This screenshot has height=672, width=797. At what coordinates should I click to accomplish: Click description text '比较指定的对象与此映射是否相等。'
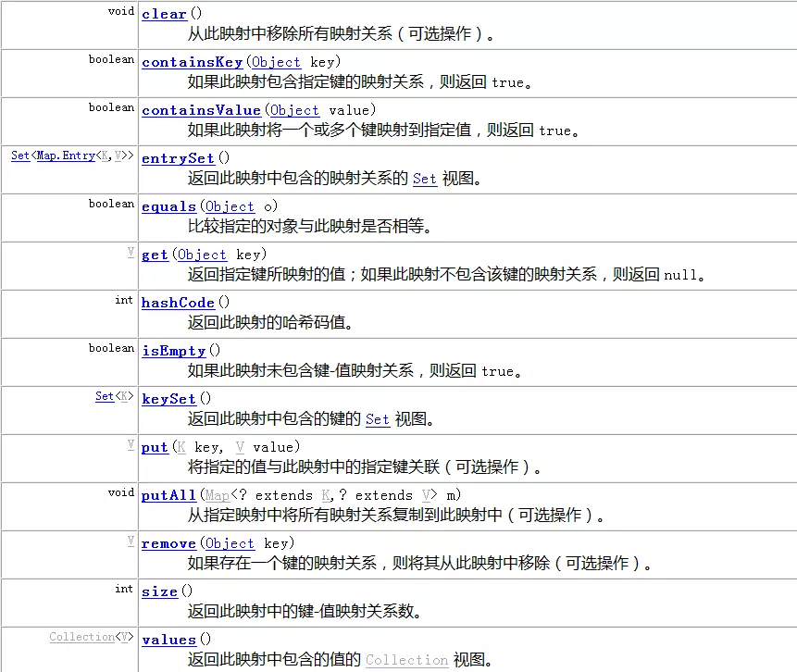click(309, 226)
